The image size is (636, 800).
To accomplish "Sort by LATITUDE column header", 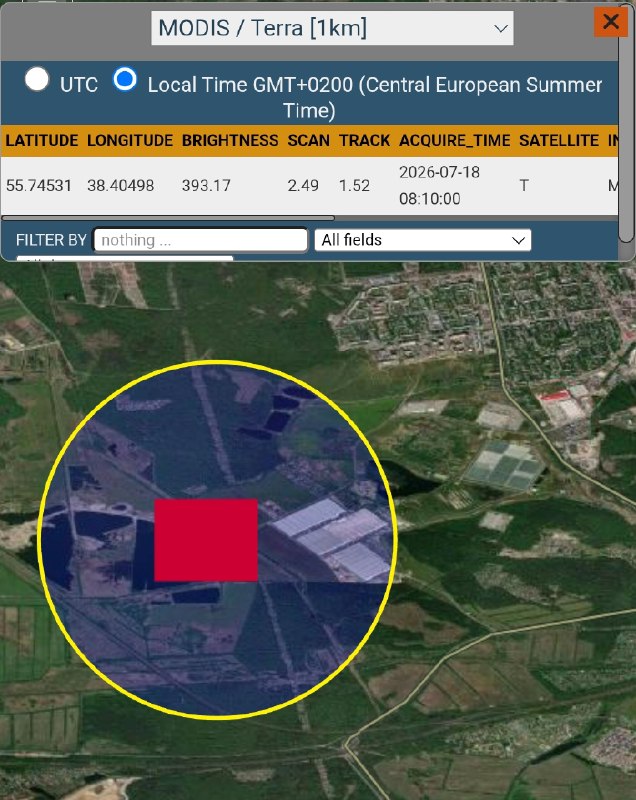I will click(42, 140).
